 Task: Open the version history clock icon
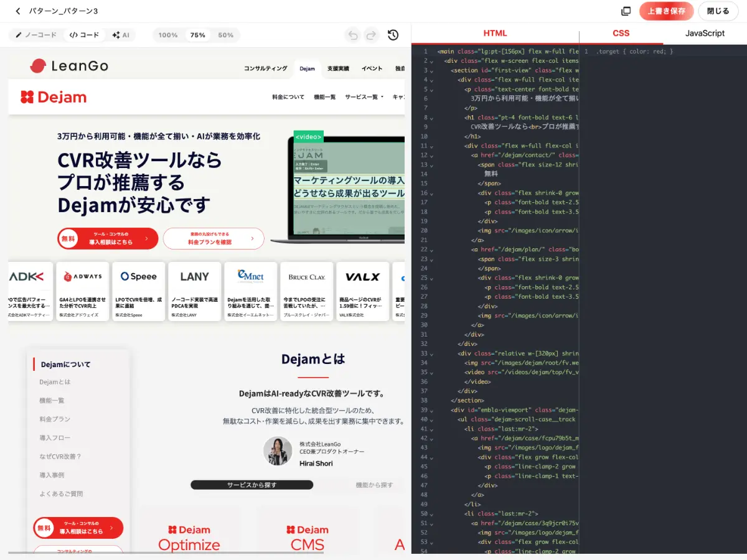coord(393,35)
